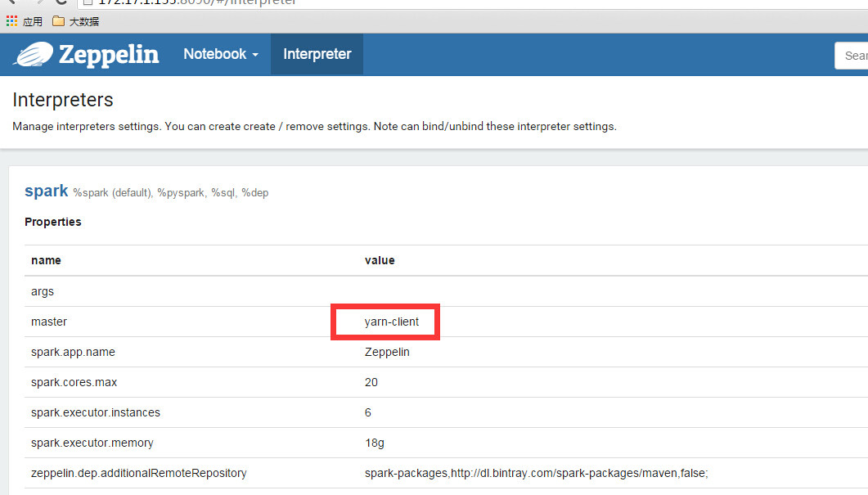Select the spark-packages repository URL value
The width and height of the screenshot is (868, 495).
(537, 474)
